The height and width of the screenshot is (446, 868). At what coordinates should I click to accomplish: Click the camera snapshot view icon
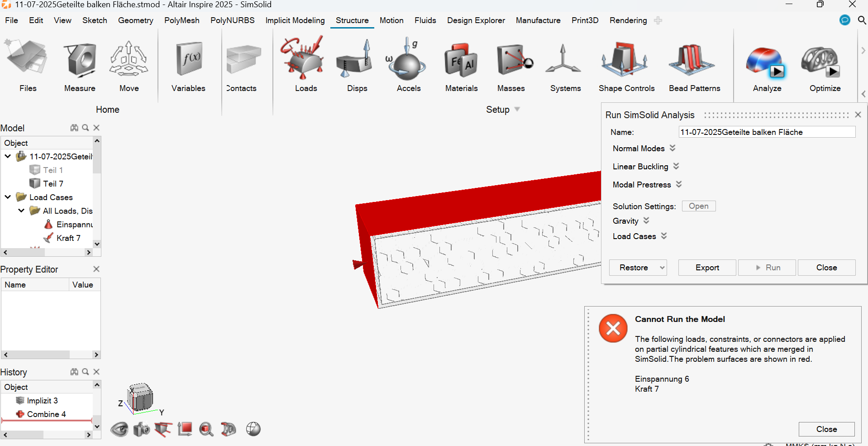click(x=141, y=429)
